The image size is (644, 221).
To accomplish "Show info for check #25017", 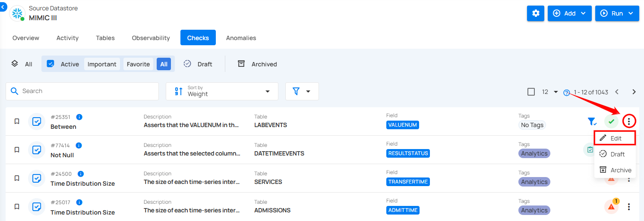I will [x=79, y=202].
